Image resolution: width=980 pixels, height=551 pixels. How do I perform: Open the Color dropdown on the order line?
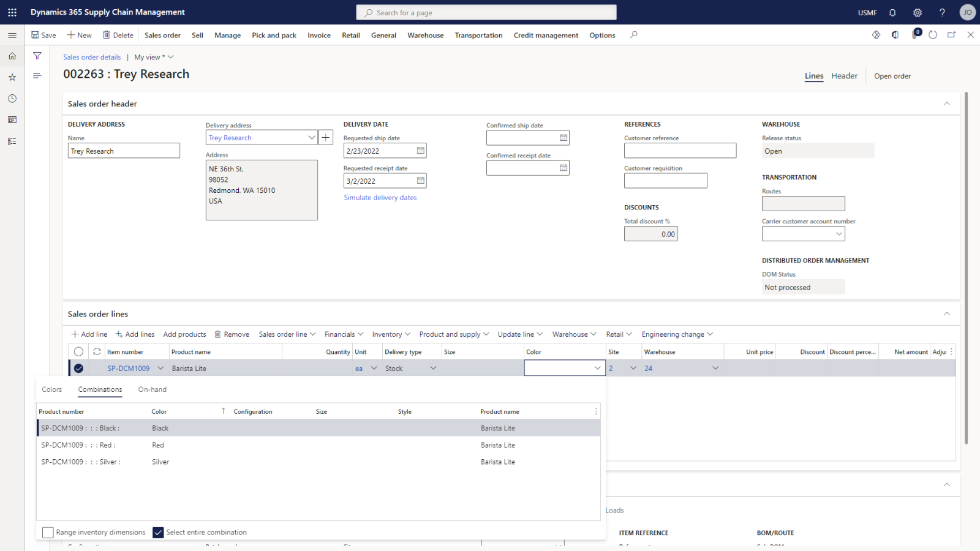(597, 368)
